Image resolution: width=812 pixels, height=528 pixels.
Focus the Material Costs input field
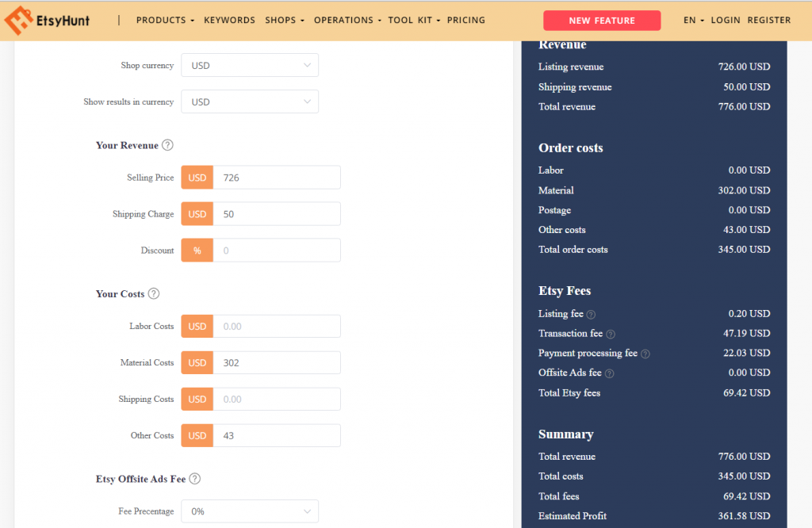[276, 363]
